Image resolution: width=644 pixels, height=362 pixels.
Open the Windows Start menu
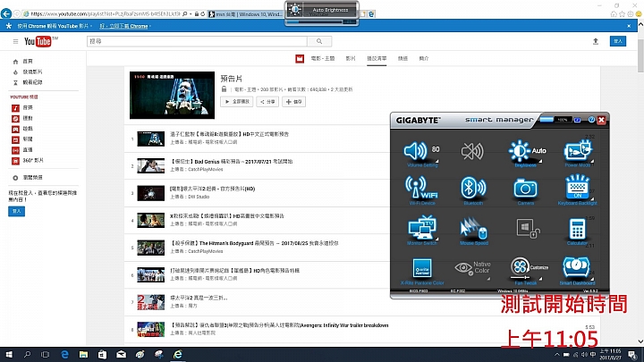(x=9, y=355)
